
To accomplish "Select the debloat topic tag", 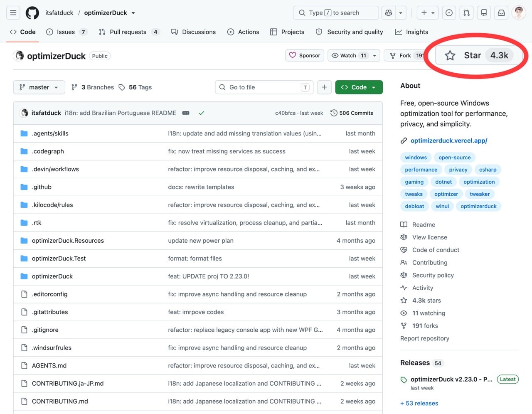I will coord(414,206).
